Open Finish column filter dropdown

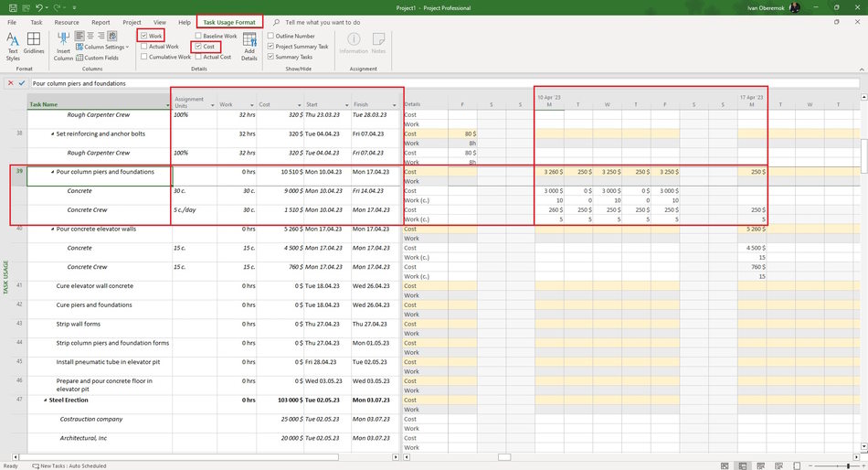click(x=395, y=105)
